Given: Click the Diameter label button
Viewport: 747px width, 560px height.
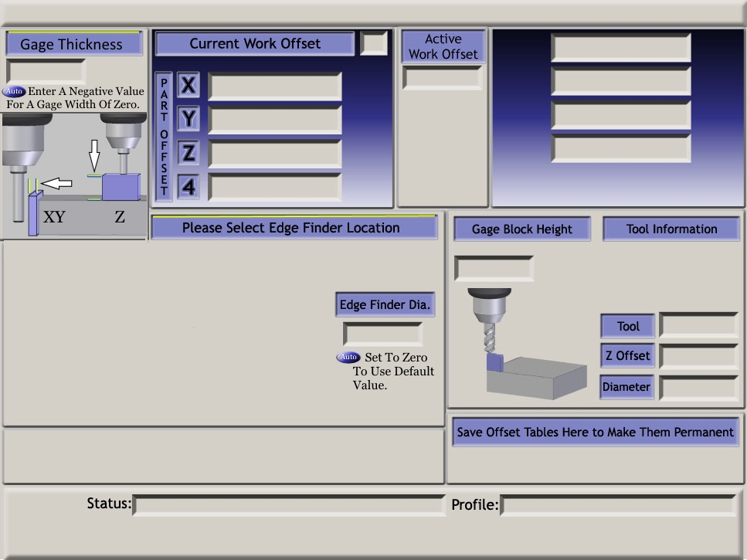Looking at the screenshot, I should [x=627, y=387].
